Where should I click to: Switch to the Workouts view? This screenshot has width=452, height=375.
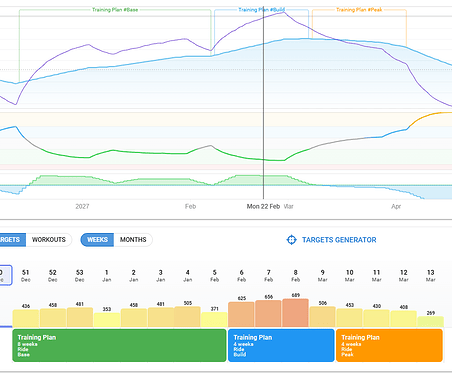(49, 240)
